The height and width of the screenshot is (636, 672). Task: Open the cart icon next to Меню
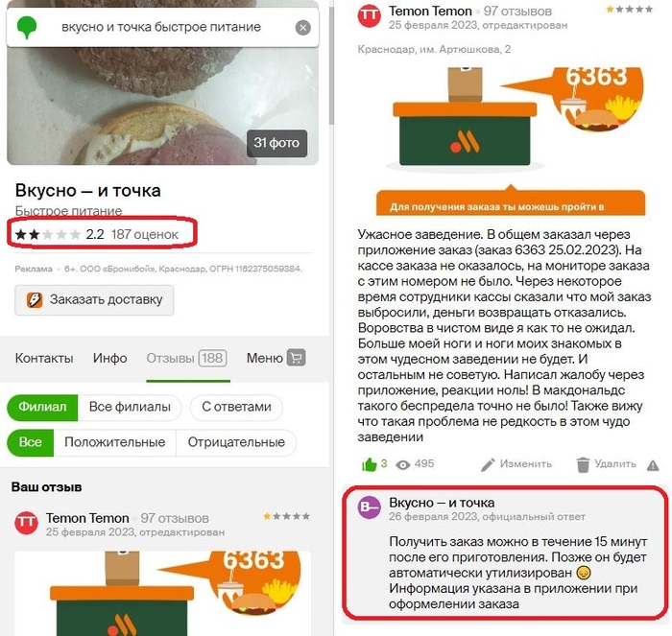[x=296, y=358]
